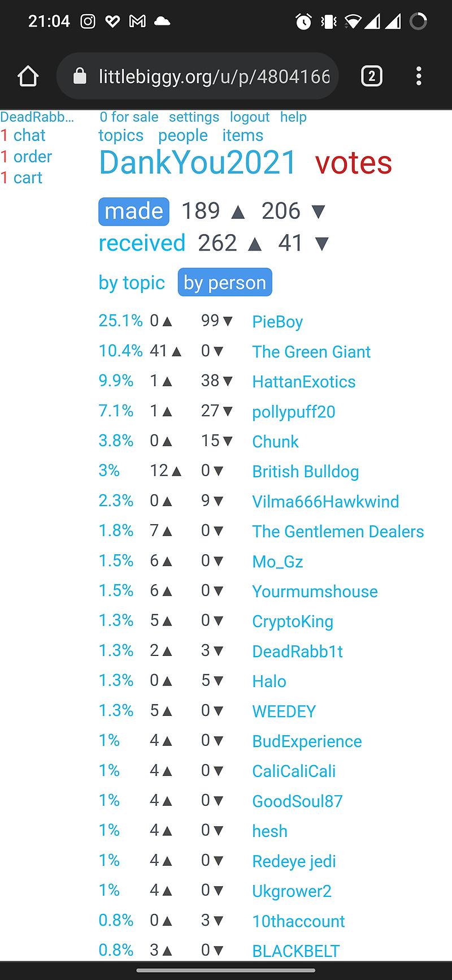Screen dimensions: 452x980
Task: Click the littlebiggy.org address bar
Action: click(x=214, y=76)
